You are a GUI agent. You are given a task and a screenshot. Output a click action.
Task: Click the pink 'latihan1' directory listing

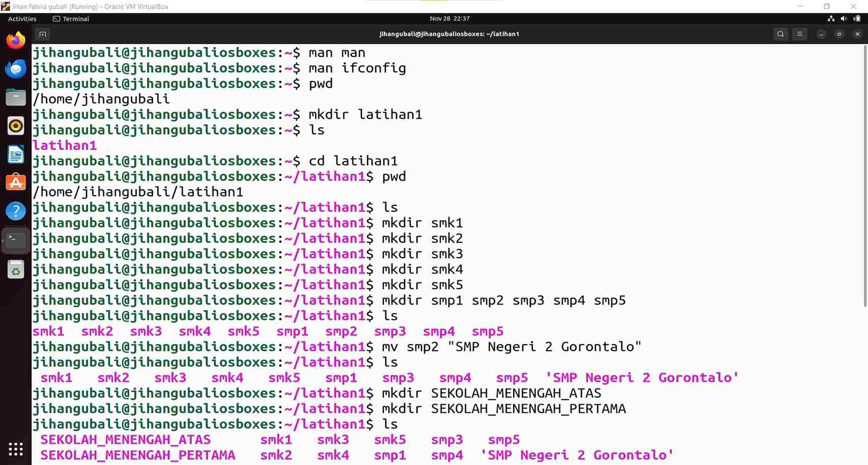coord(65,145)
